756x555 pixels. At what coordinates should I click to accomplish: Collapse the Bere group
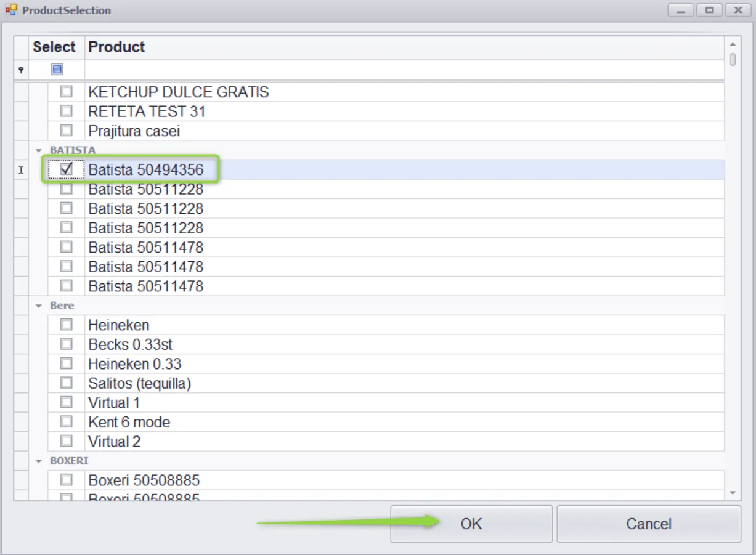(x=39, y=306)
